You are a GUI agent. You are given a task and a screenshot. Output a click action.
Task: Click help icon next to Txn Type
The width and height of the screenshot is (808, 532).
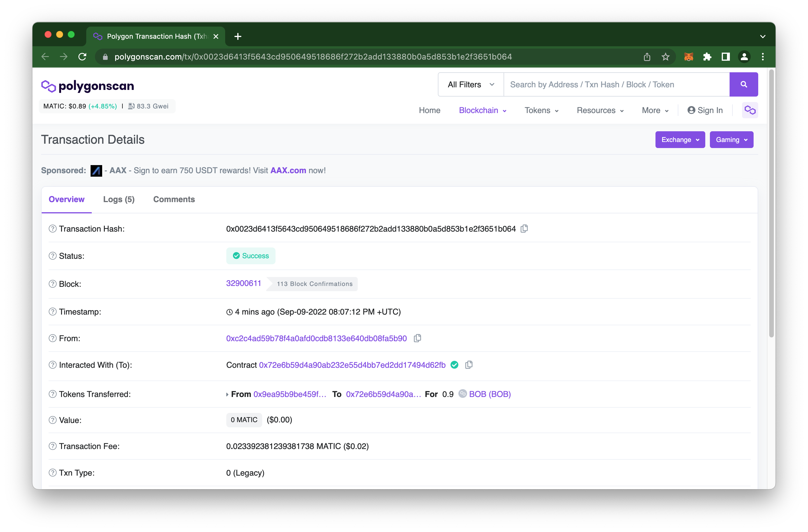pyautogui.click(x=53, y=473)
